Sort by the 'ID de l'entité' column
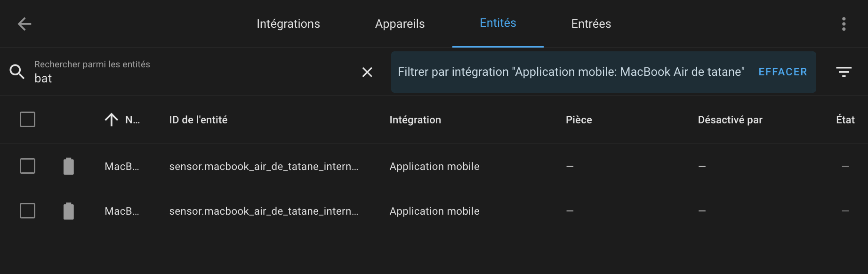 (198, 120)
